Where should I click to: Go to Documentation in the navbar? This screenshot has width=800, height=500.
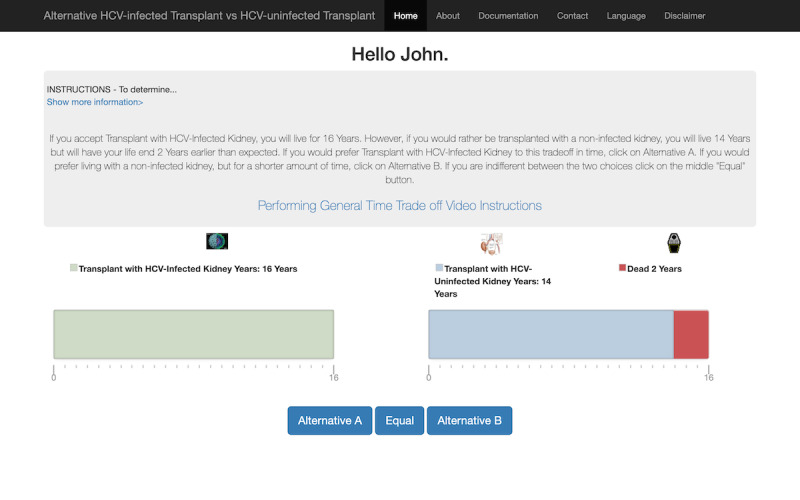pyautogui.click(x=508, y=16)
